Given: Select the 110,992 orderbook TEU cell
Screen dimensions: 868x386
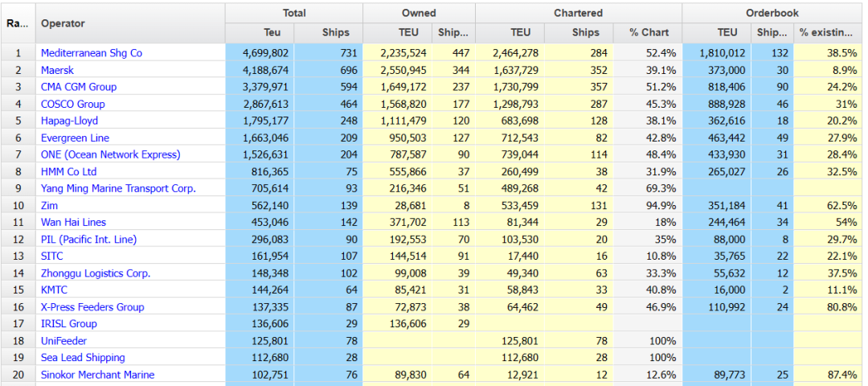Looking at the screenshot, I should click(716, 307).
